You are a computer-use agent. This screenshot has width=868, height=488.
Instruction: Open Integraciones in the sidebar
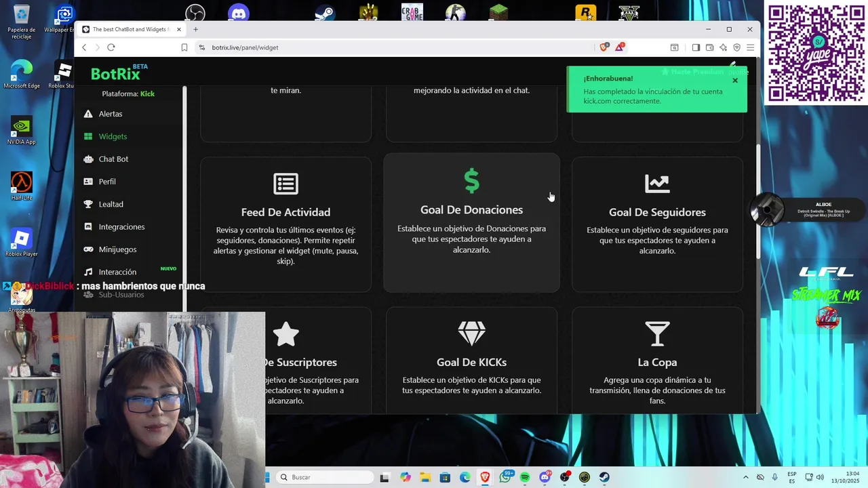pos(121,227)
